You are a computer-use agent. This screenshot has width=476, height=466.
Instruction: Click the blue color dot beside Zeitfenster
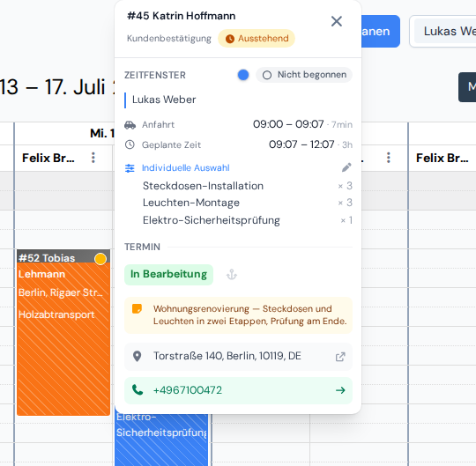coord(243,75)
